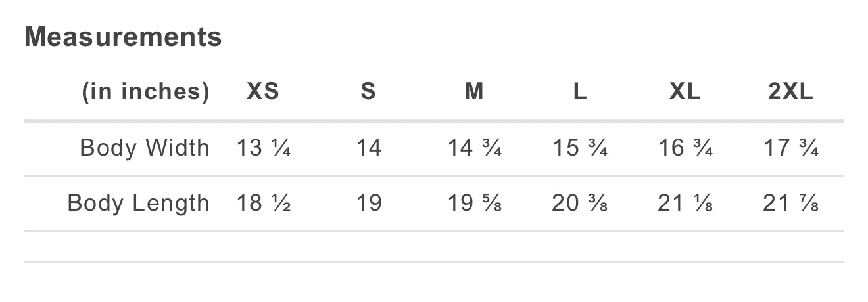Select the XS size column header

point(263,92)
